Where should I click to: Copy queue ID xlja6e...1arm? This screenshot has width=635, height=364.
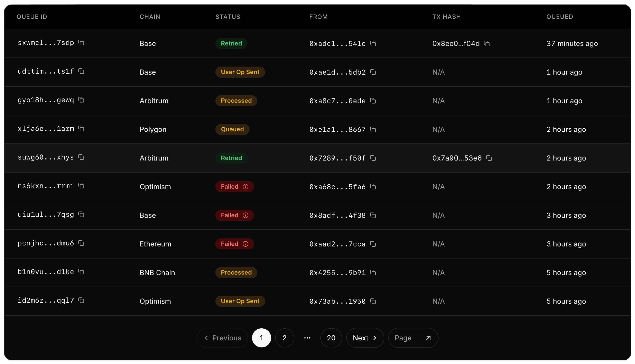tap(81, 129)
